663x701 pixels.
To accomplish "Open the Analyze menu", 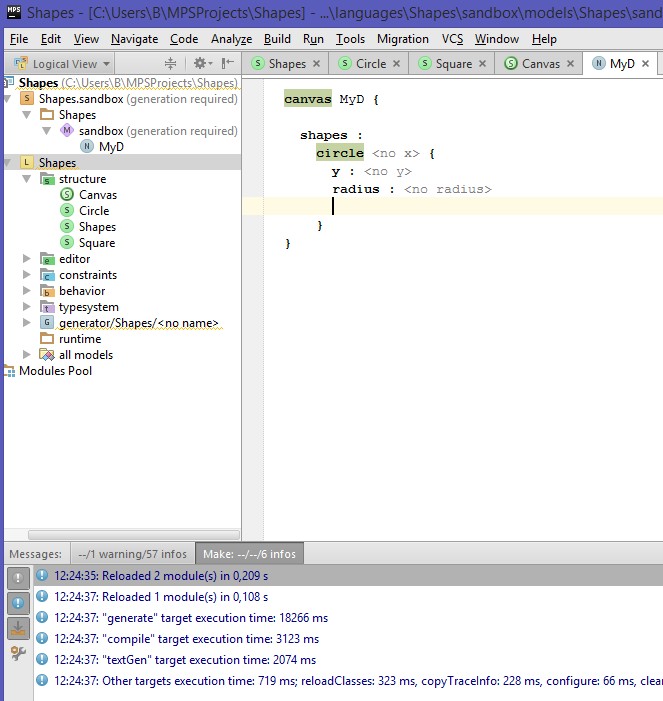I will (231, 39).
